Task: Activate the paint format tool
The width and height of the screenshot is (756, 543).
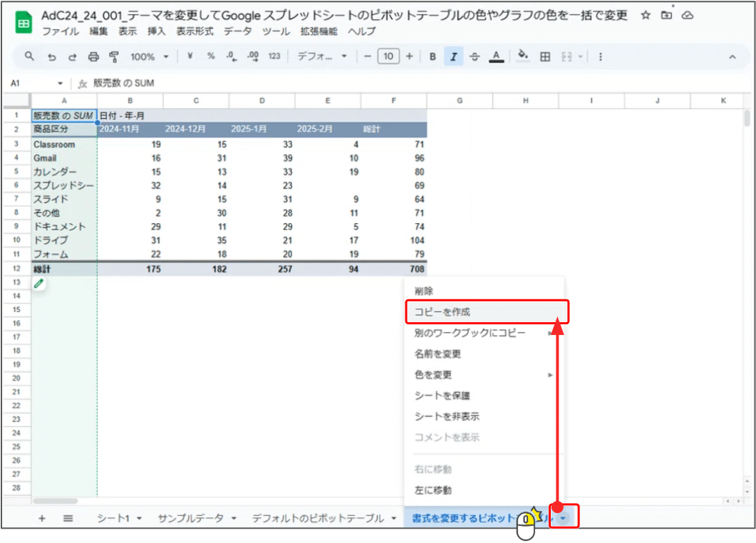Action: (x=114, y=57)
